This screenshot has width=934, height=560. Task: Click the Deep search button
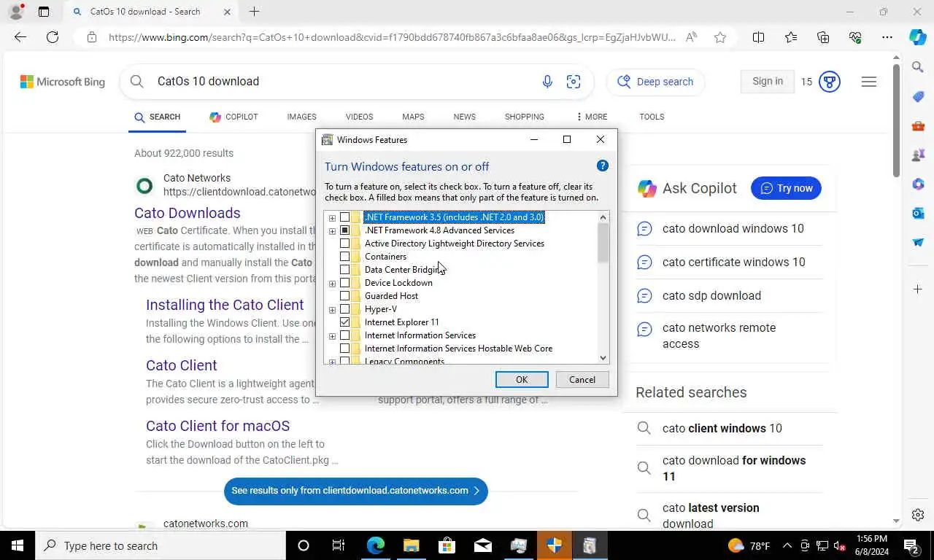click(655, 82)
